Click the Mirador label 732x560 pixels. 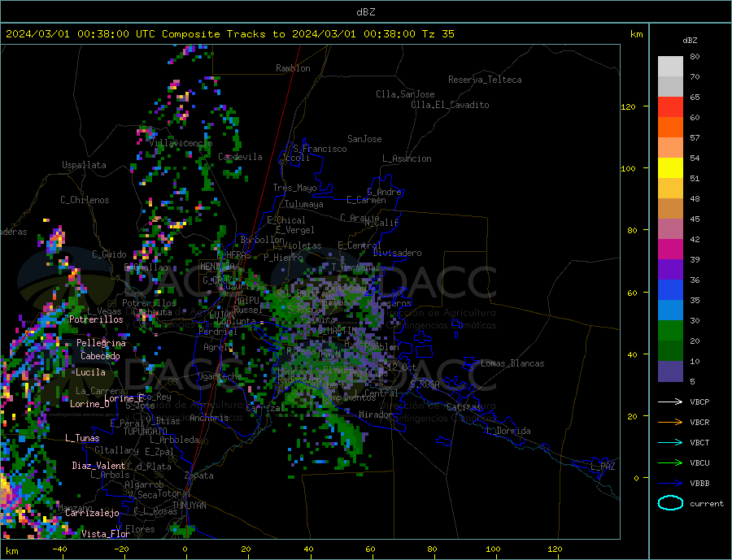(376, 415)
